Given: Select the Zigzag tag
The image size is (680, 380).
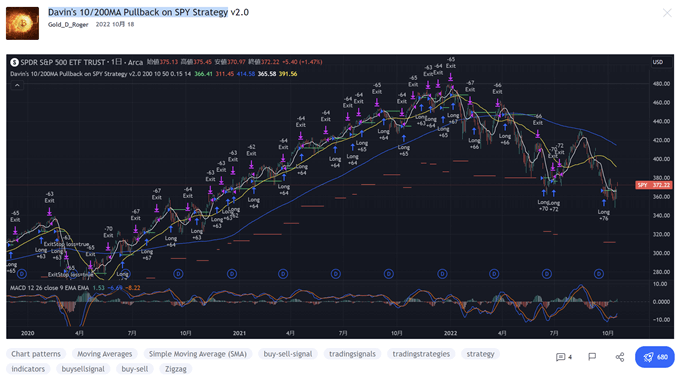Looking at the screenshot, I should point(176,369).
